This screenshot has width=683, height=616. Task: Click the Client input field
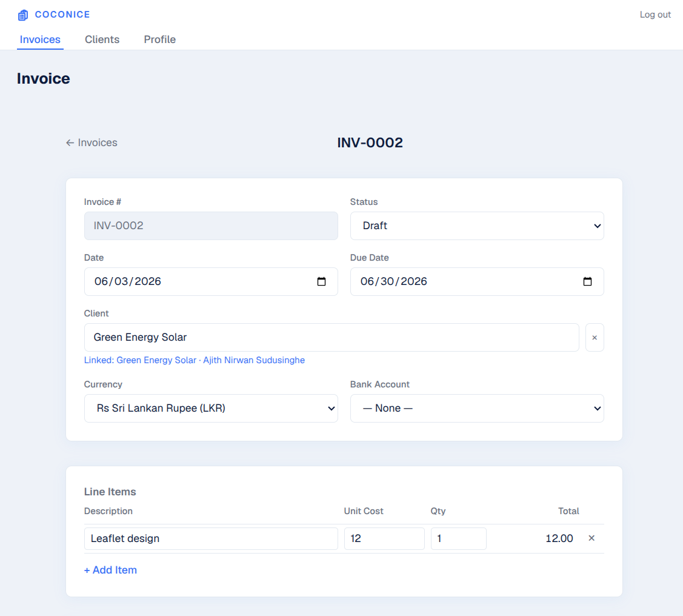332,337
